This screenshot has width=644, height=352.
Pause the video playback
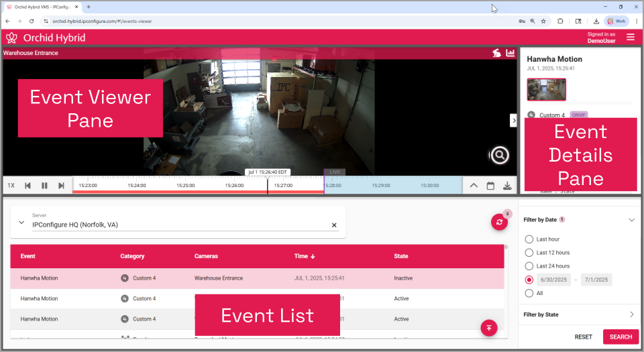(44, 186)
